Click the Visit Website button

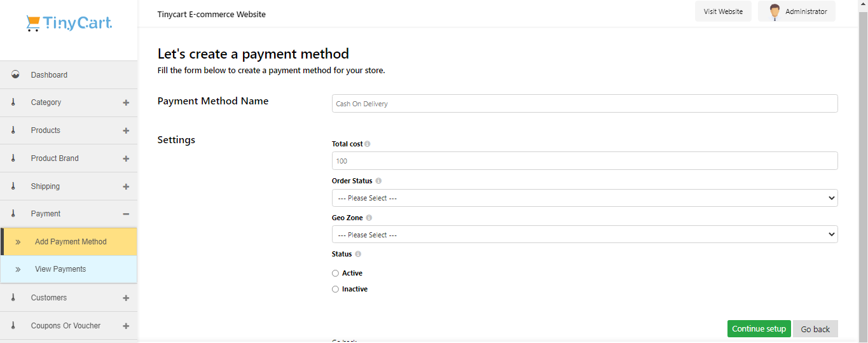(723, 11)
